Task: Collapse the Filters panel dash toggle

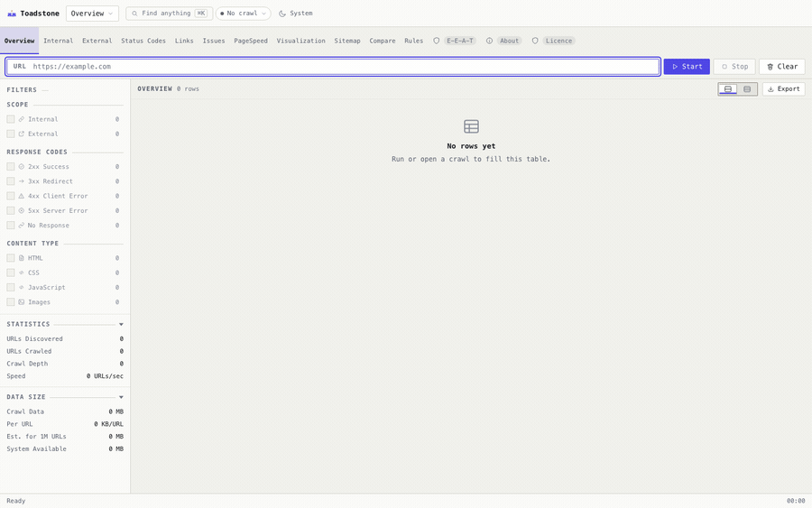Action: click(x=45, y=90)
